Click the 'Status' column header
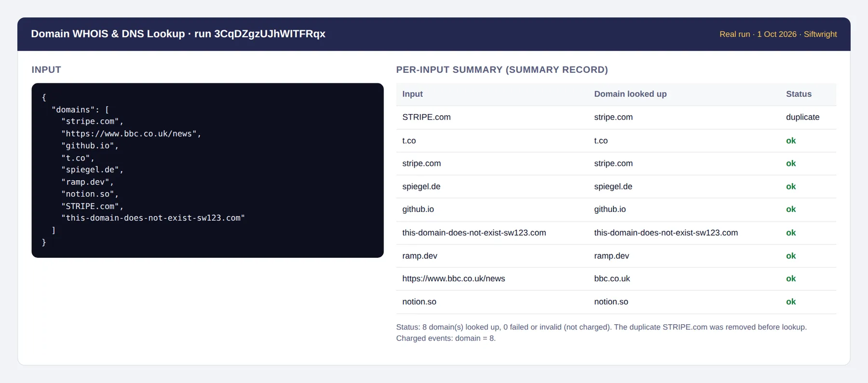Viewport: 868px width, 383px height. pos(799,94)
